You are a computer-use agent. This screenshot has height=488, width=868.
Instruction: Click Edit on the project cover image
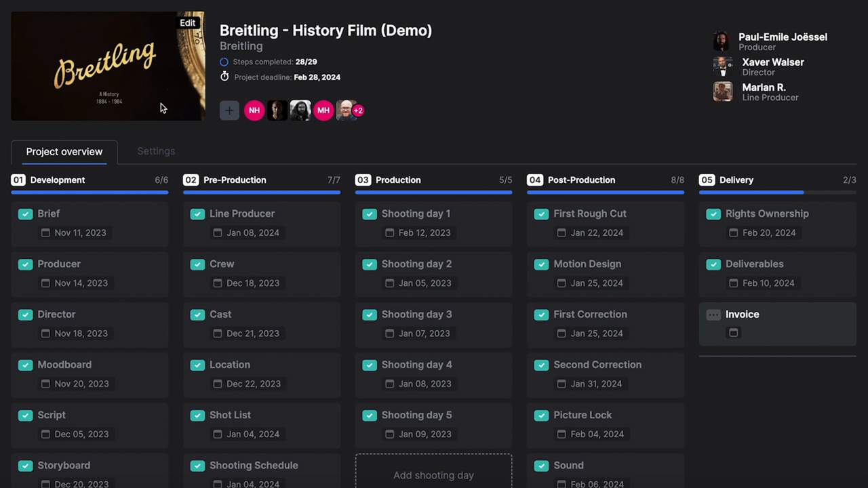tap(187, 23)
